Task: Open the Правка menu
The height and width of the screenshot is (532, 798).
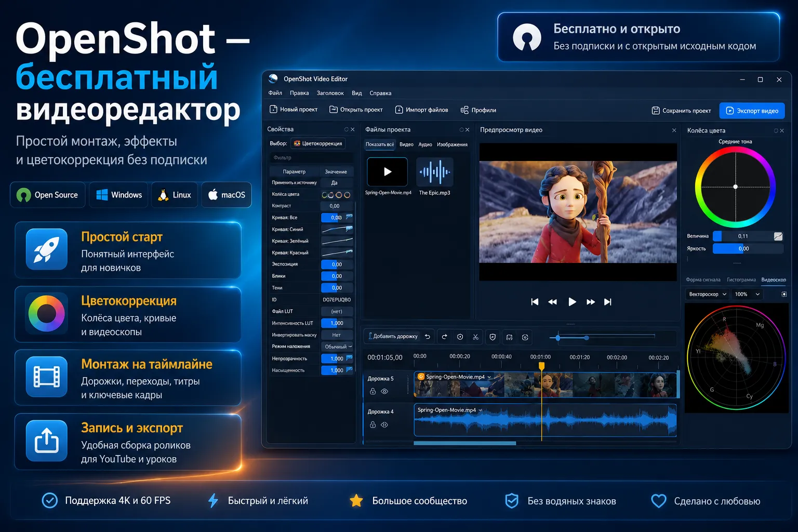Action: [x=299, y=93]
